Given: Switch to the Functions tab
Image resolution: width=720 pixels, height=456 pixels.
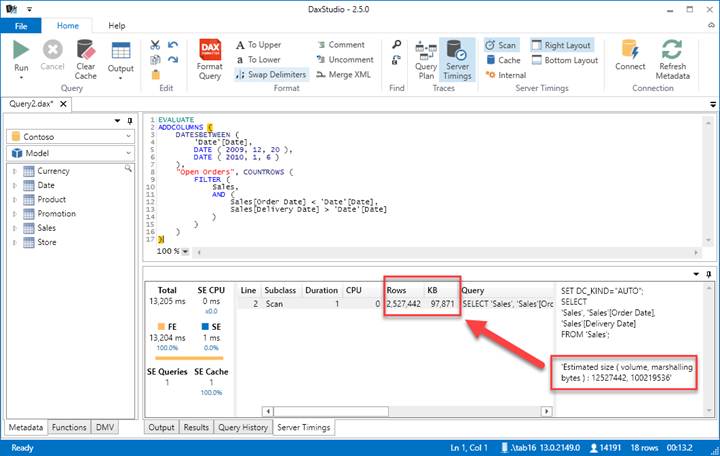Looking at the screenshot, I should (x=69, y=428).
